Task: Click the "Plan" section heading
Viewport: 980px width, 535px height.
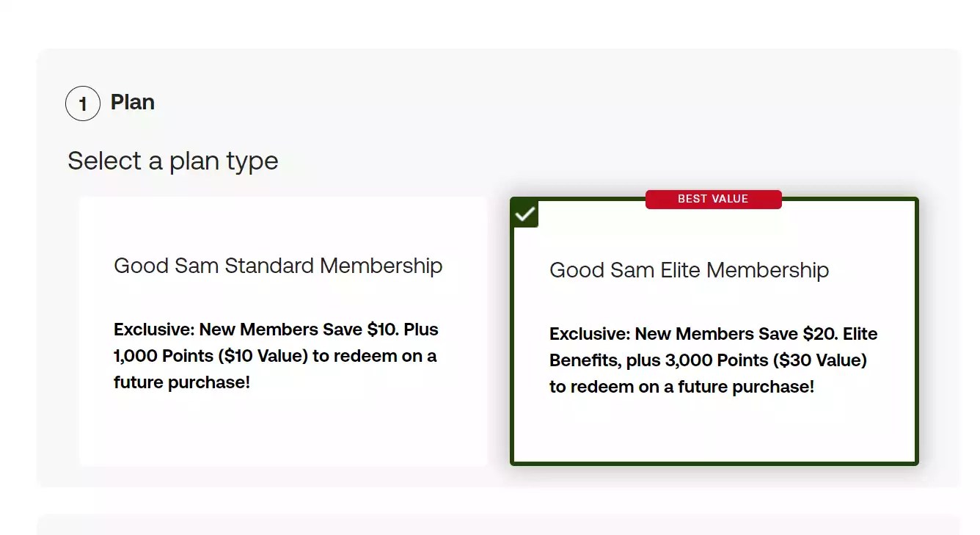Action: click(x=133, y=102)
